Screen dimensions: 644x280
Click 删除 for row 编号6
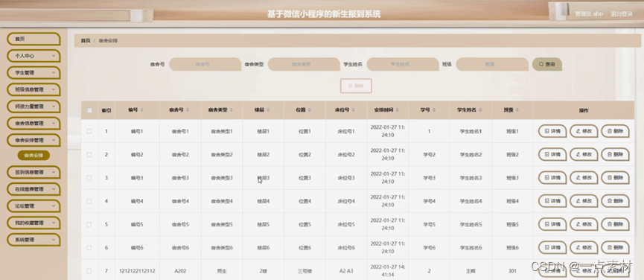tap(615, 247)
